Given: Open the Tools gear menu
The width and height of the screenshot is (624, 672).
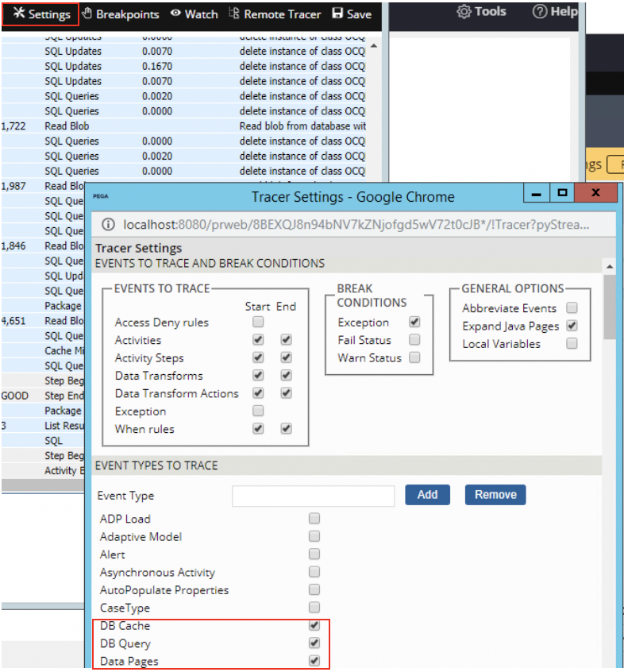Looking at the screenshot, I should 481,12.
